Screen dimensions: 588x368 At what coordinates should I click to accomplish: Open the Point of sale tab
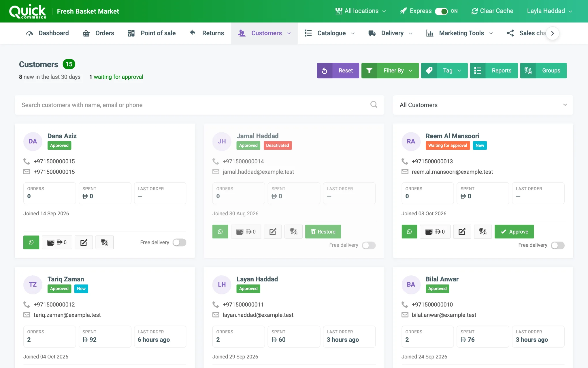tap(152, 33)
